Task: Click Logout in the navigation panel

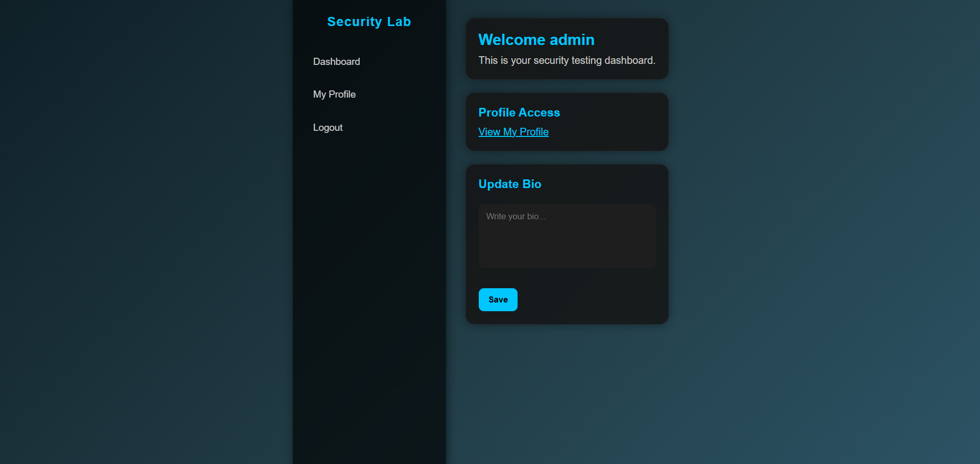Action: click(x=328, y=127)
